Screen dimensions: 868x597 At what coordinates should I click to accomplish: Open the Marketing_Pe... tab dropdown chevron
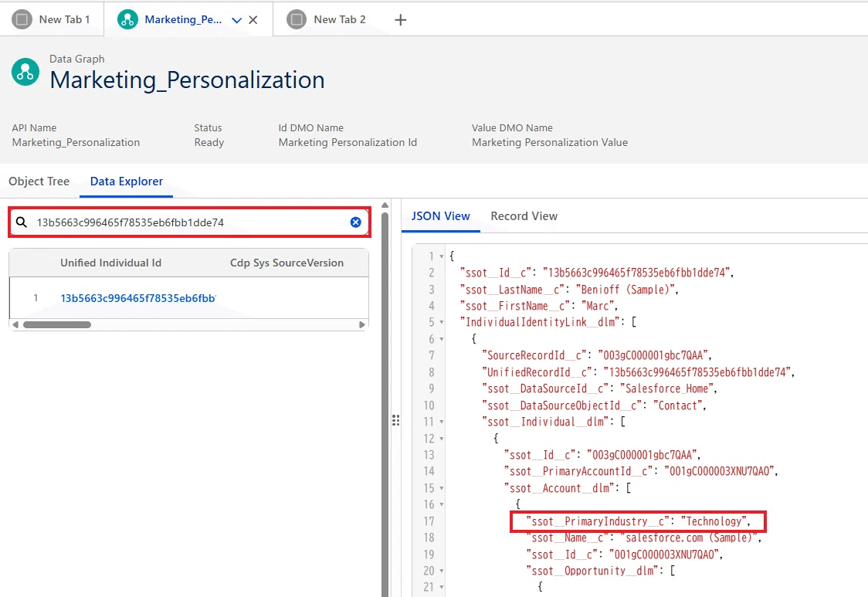click(x=237, y=20)
